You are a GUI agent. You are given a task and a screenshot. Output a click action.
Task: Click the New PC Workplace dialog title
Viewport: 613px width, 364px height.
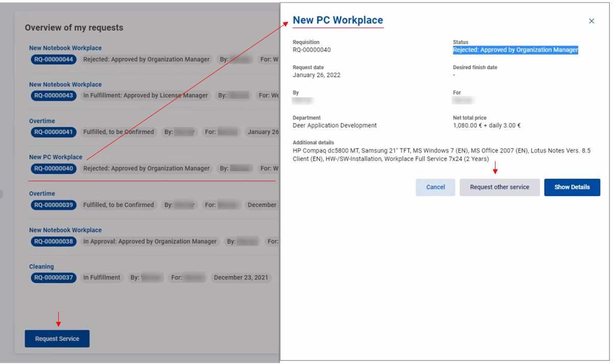pos(338,20)
